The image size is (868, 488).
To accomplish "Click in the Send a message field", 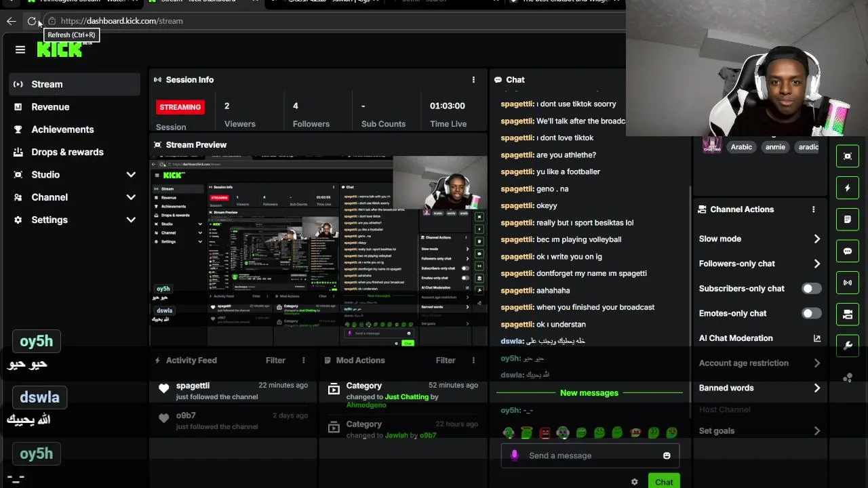I will 590,455.
